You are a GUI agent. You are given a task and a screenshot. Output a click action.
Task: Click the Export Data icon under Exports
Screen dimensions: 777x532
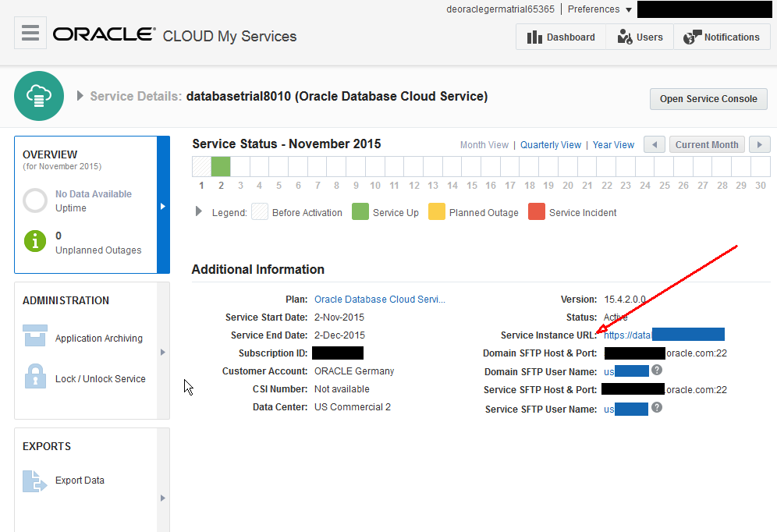pyautogui.click(x=34, y=480)
